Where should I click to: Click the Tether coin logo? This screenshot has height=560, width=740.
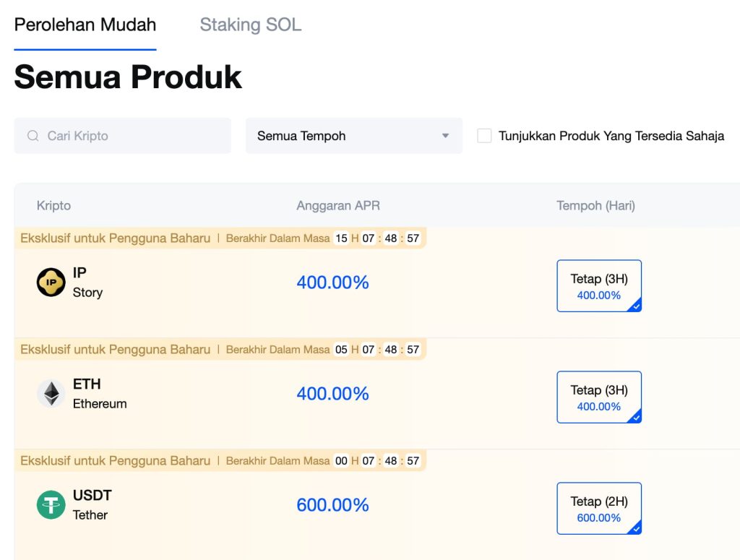[x=51, y=505]
